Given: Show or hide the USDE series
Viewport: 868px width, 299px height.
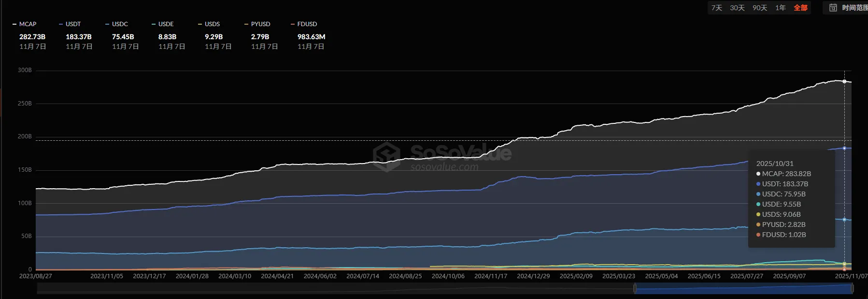Looking at the screenshot, I should (163, 24).
